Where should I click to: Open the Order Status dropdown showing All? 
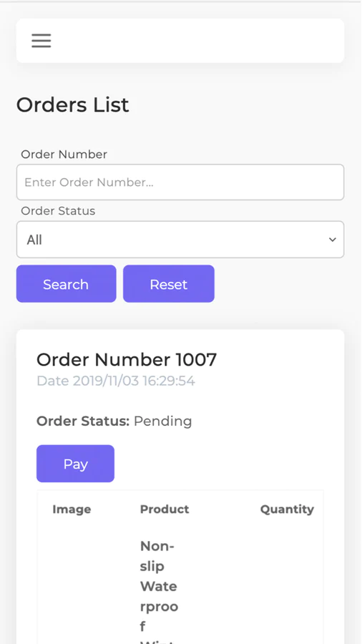click(x=180, y=240)
